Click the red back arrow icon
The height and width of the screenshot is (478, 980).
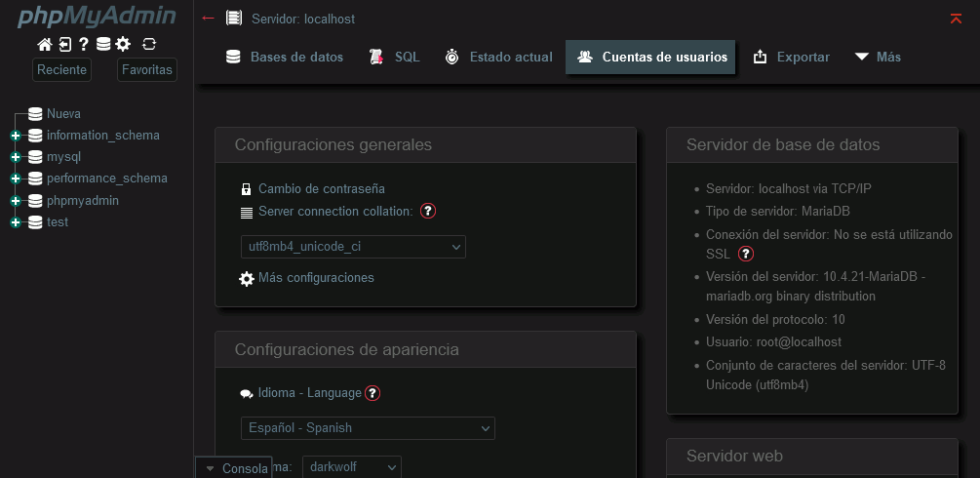pos(208,19)
